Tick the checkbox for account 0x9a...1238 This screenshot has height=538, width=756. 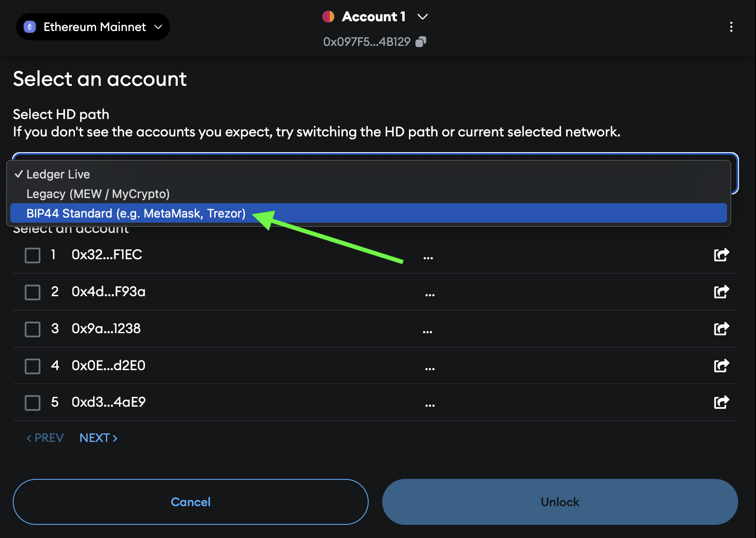coord(33,329)
